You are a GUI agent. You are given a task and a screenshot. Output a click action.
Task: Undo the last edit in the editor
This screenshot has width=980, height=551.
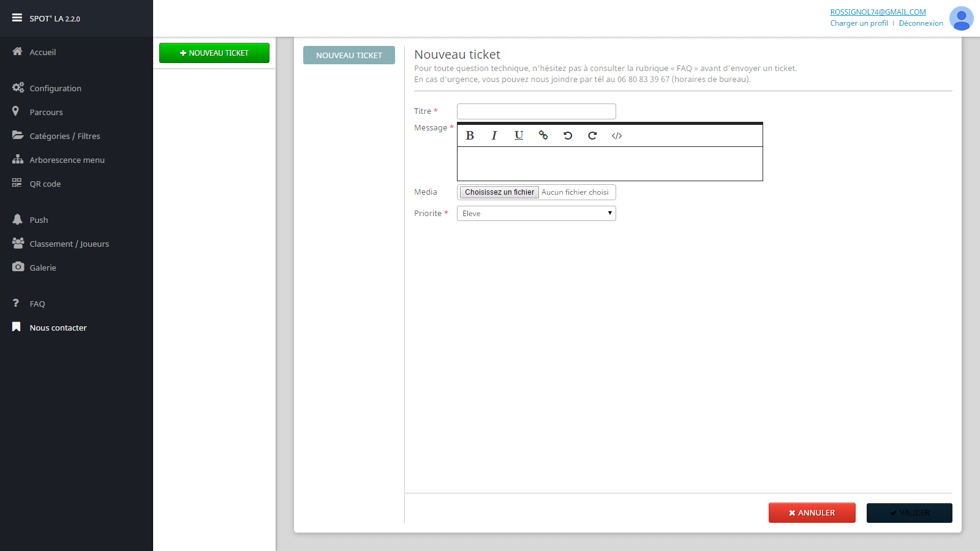568,135
